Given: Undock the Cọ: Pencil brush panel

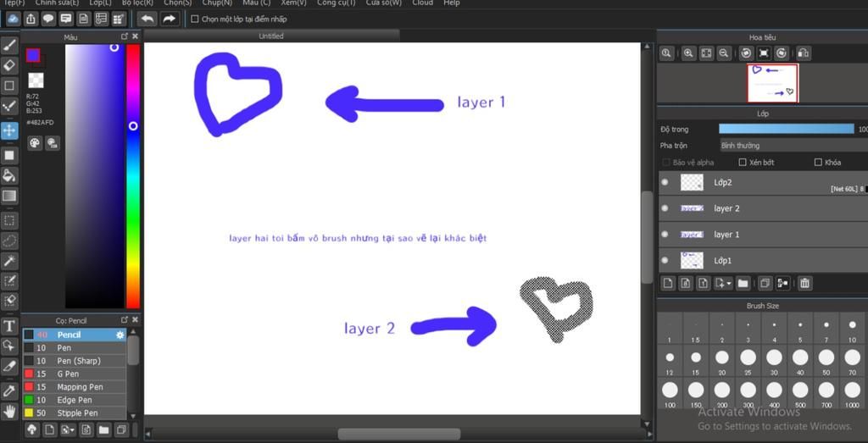Looking at the screenshot, I should pos(125,319).
